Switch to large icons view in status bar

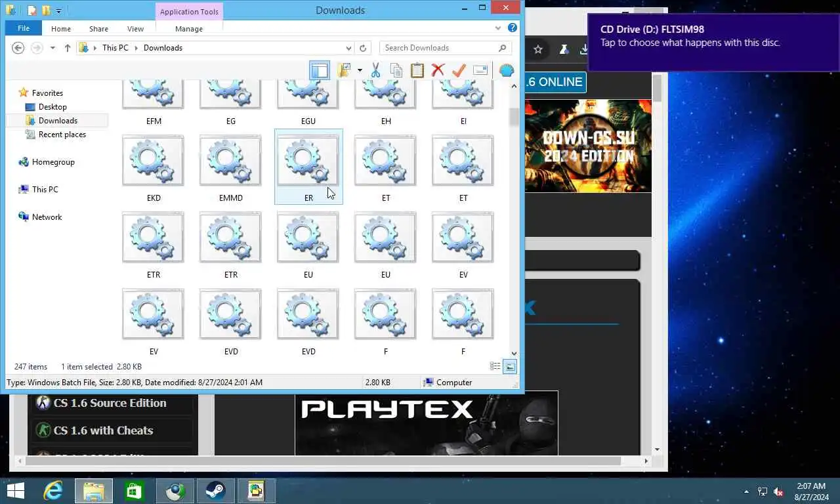510,366
